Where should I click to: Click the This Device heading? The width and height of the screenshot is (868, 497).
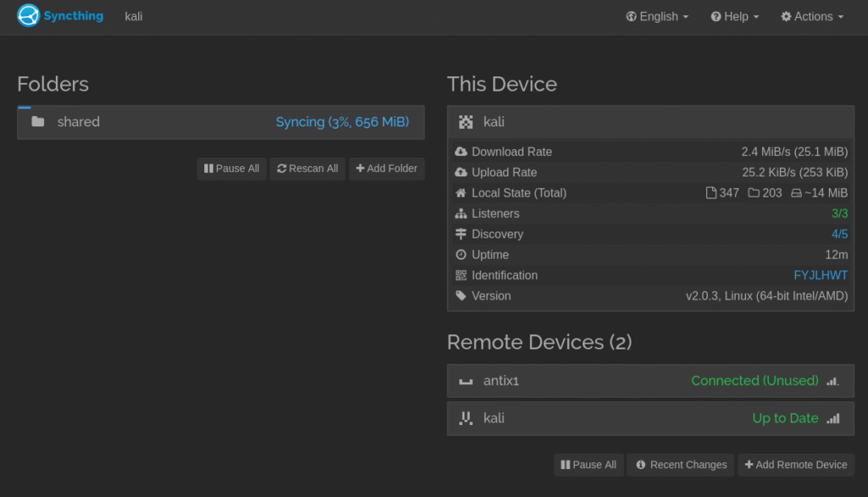click(x=502, y=84)
